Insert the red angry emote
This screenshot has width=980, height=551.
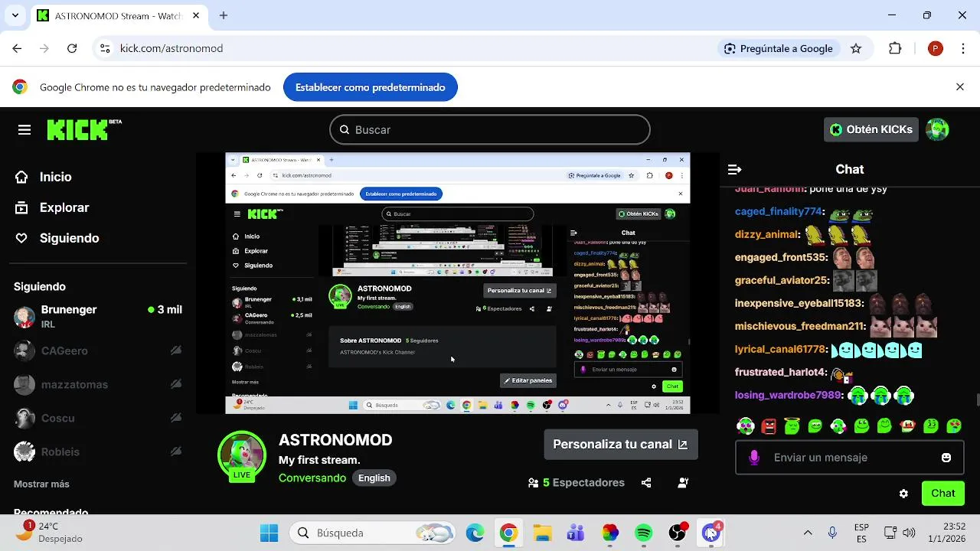(769, 425)
